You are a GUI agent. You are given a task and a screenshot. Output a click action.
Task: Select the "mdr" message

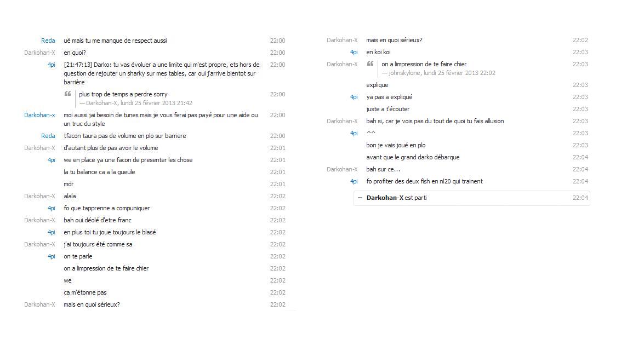pos(69,184)
